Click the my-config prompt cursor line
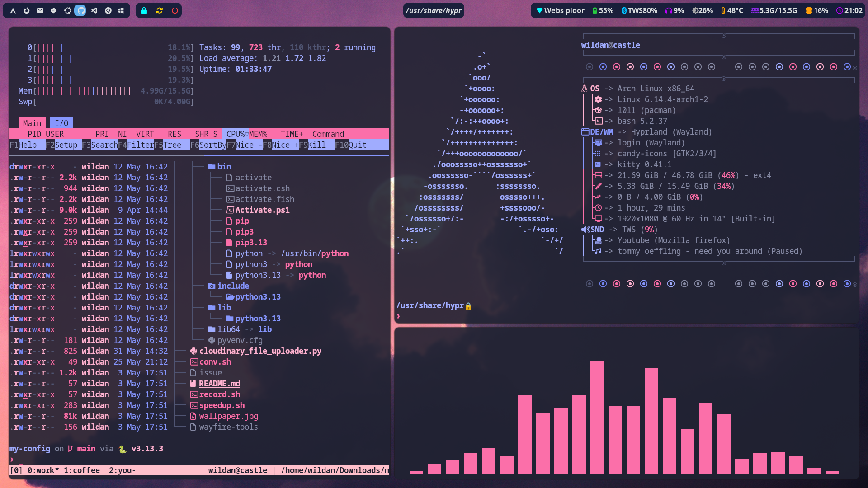This screenshot has height=488, width=868. coord(16,460)
